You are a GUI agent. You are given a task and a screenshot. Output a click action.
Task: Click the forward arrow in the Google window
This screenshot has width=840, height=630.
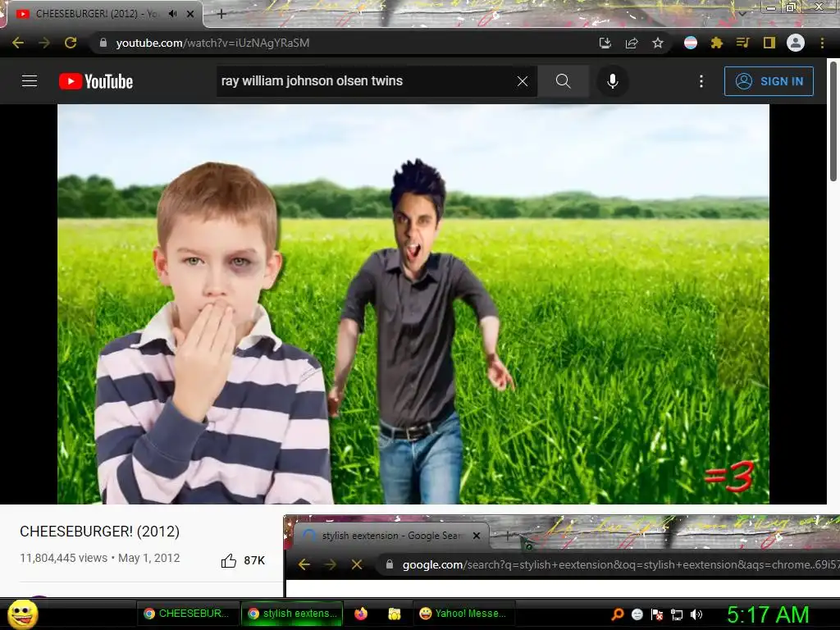331,564
